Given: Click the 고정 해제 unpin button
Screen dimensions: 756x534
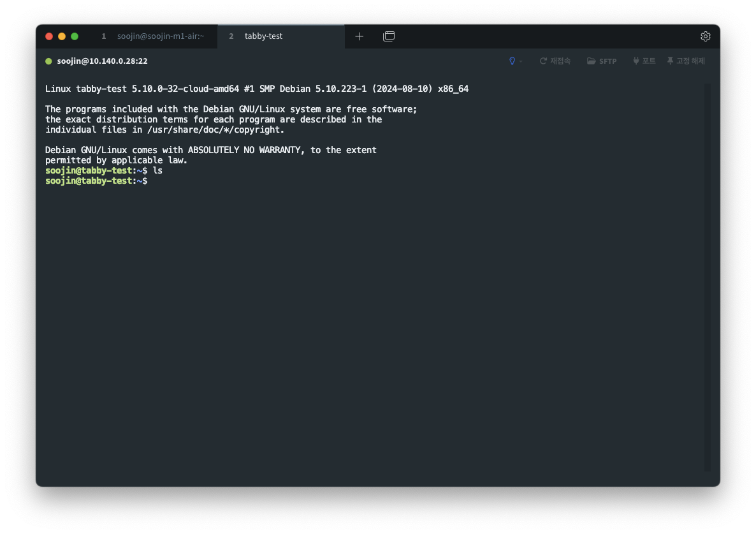Looking at the screenshot, I should pos(686,61).
